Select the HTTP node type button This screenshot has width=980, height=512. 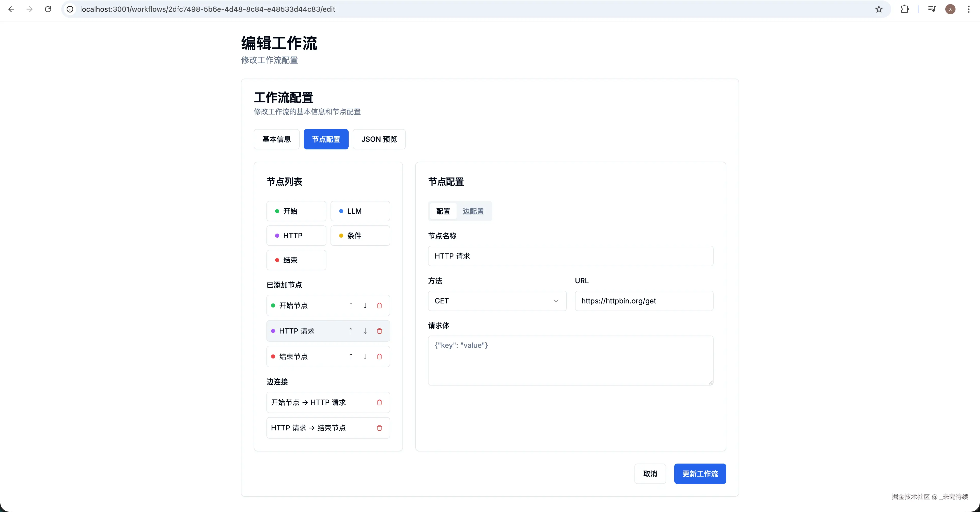pyautogui.click(x=296, y=235)
